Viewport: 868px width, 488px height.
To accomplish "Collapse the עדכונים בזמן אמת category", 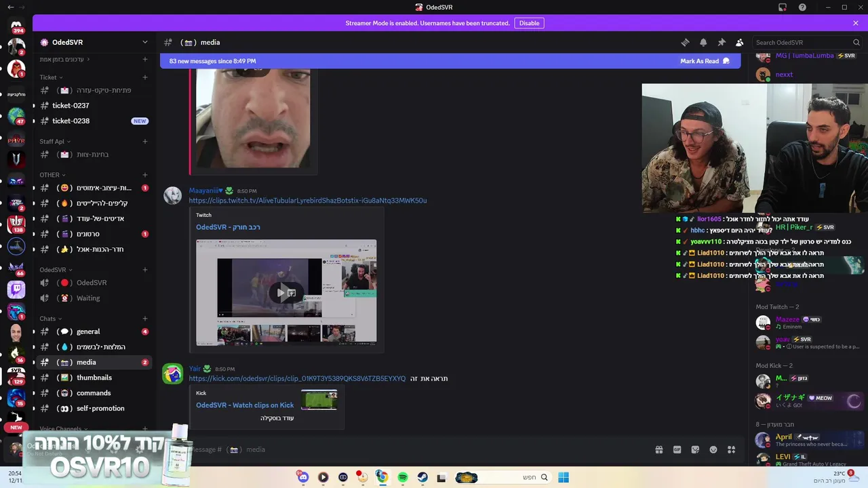I will 65,60.
